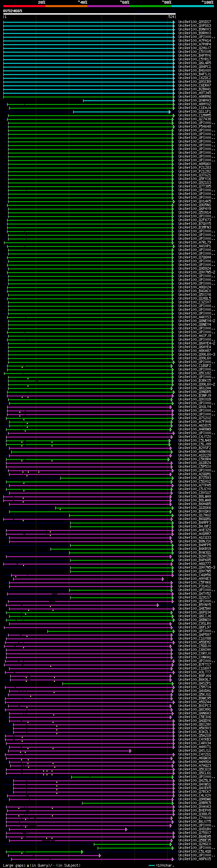
Task: Select label UniRef100_C5K8R4
Action: [195, 459]
